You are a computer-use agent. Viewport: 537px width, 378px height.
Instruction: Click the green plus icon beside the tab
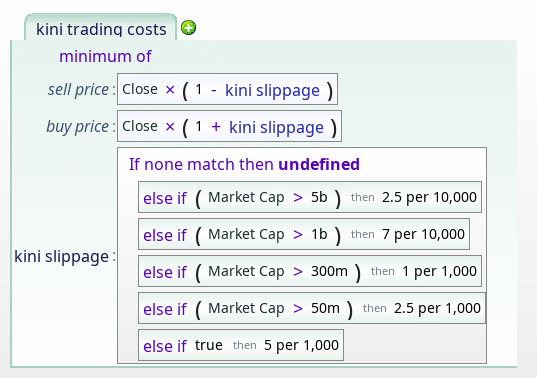(188, 28)
